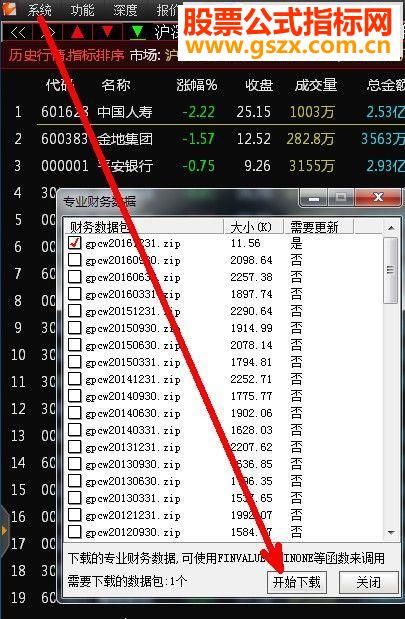Viewport: 405px width, 619px height.
Task: Click the list scrollbar up arrow
Action: click(x=391, y=228)
